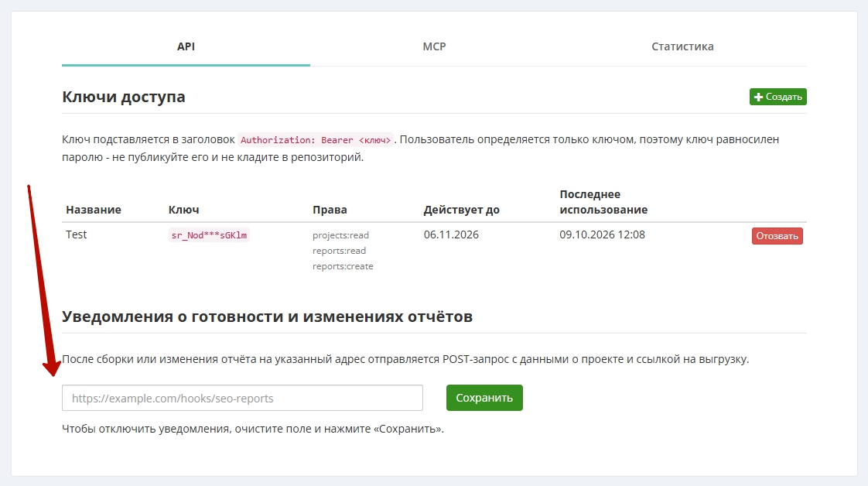
Task: Click the reports:read permission
Action: pos(339,251)
